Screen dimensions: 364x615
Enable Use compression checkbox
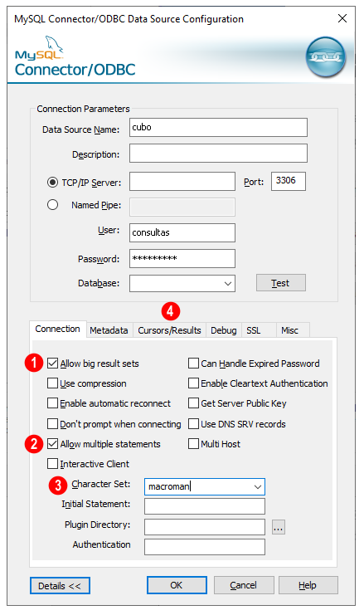pyautogui.click(x=52, y=383)
